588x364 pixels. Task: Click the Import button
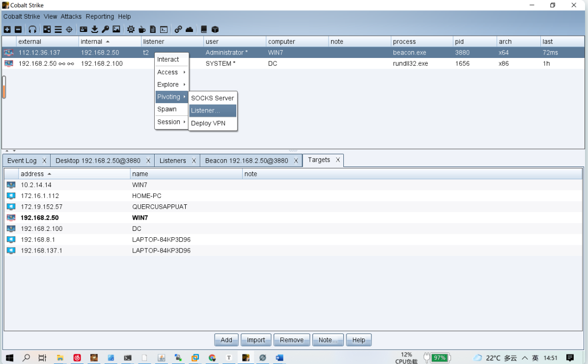(x=256, y=340)
